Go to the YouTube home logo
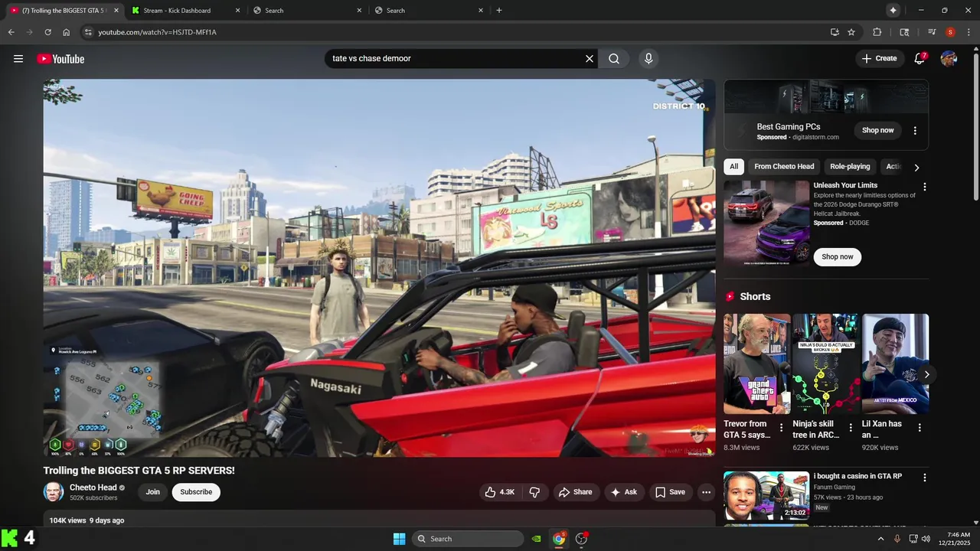980x551 pixels. 60,59
